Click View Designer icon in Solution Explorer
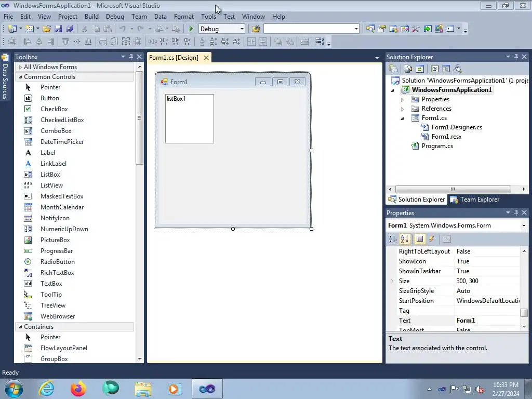532x399 pixels. coord(446,69)
